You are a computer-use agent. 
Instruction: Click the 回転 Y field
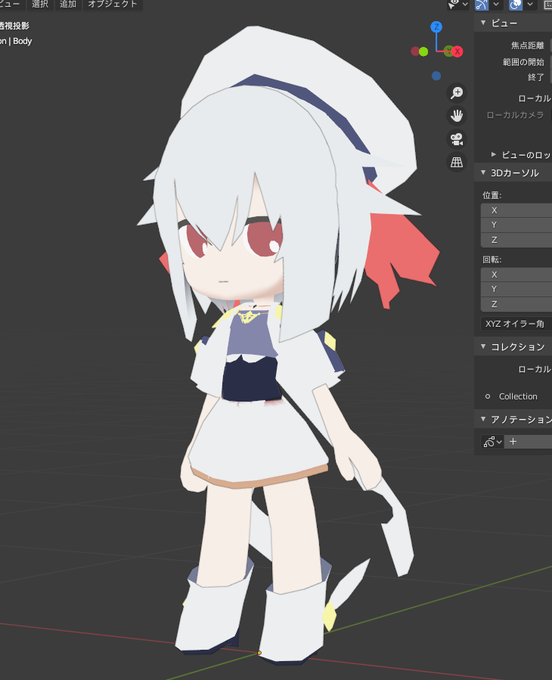click(x=516, y=289)
